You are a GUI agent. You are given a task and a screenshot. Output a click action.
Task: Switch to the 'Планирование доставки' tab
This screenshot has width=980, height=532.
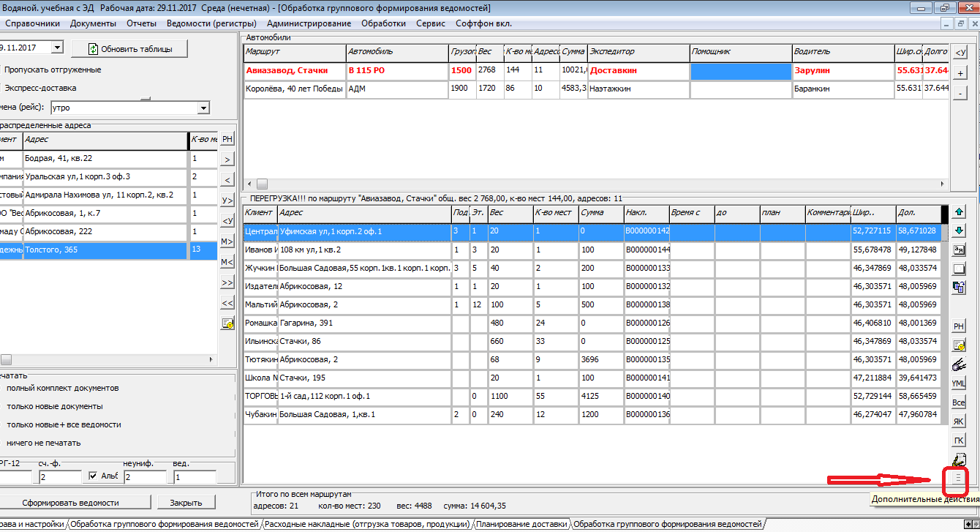(x=521, y=524)
